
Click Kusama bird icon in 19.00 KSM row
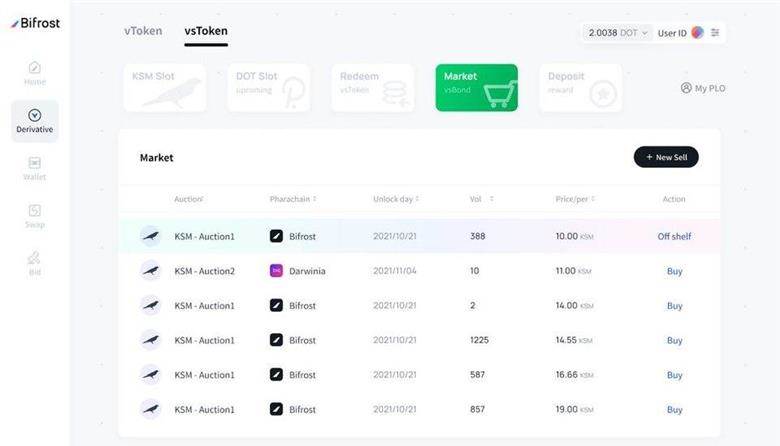[x=150, y=409]
